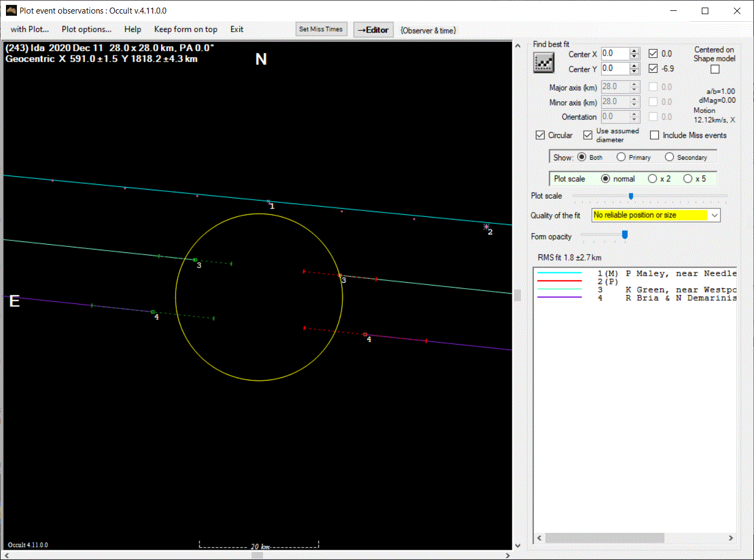Click into the Center X input field
Image resolution: width=754 pixels, height=560 pixels.
coord(615,53)
